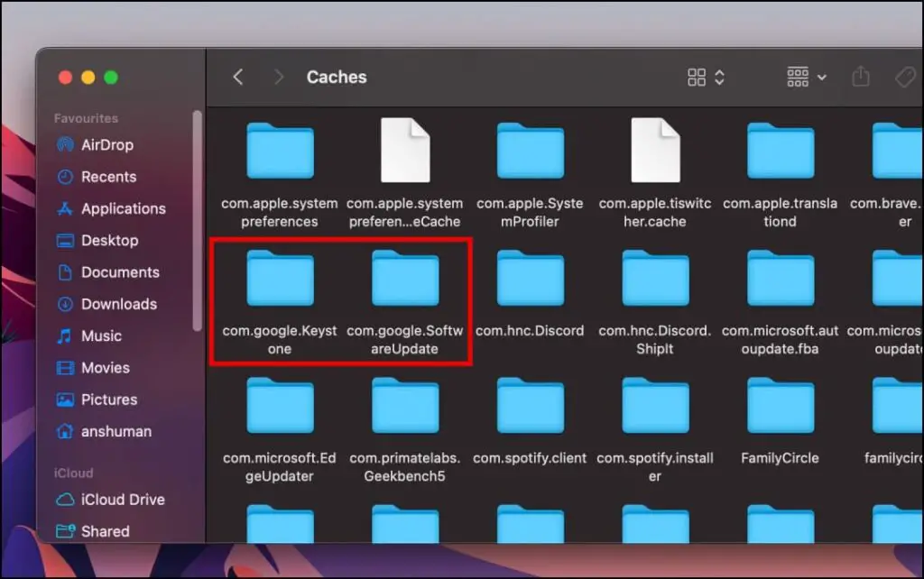The height and width of the screenshot is (579, 924).
Task: Go to Downloads in the sidebar
Action: pos(107,304)
